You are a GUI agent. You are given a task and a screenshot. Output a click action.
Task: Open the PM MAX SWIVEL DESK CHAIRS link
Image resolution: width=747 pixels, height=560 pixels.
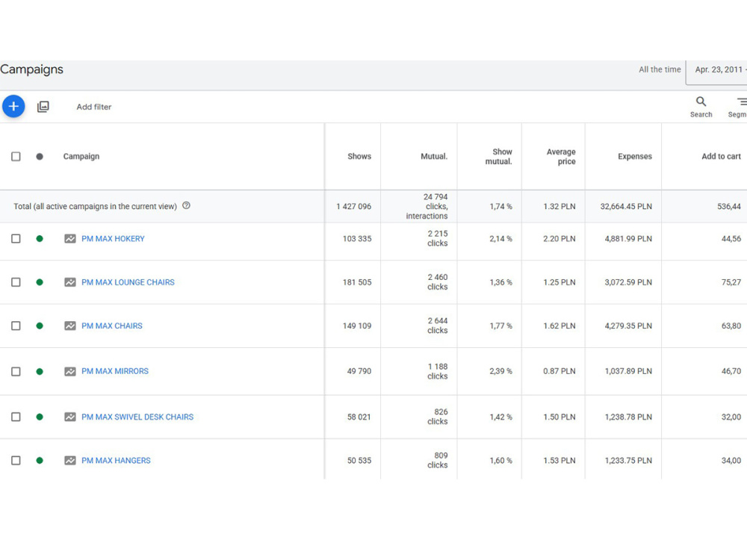point(137,417)
